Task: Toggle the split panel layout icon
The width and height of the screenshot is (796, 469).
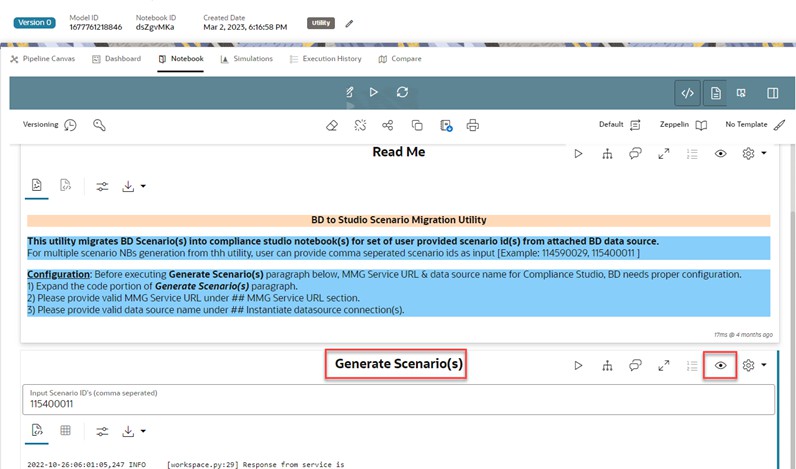Action: tap(772, 93)
